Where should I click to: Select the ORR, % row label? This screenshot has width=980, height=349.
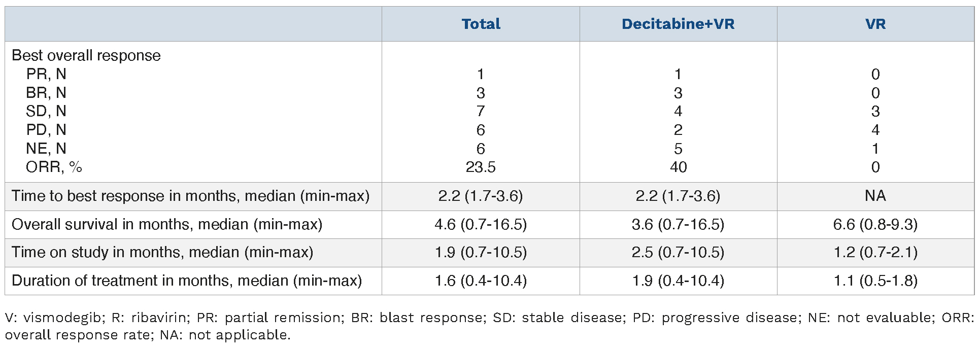(54, 167)
